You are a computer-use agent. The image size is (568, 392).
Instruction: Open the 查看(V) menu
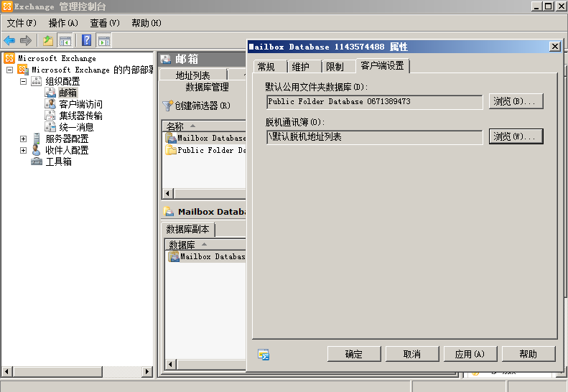(104, 23)
